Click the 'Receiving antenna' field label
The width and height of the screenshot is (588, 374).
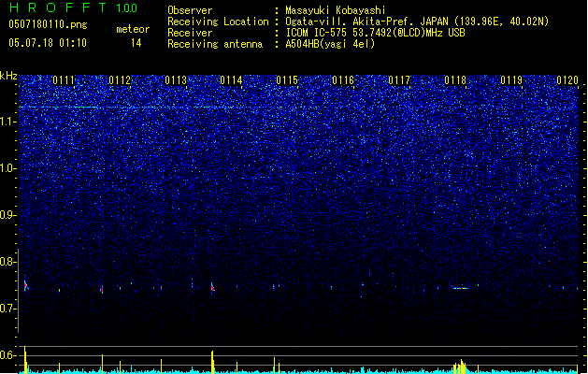(215, 44)
